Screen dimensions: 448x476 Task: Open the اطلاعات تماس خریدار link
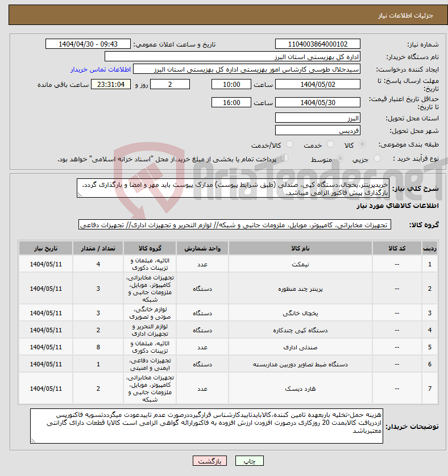(x=101, y=69)
